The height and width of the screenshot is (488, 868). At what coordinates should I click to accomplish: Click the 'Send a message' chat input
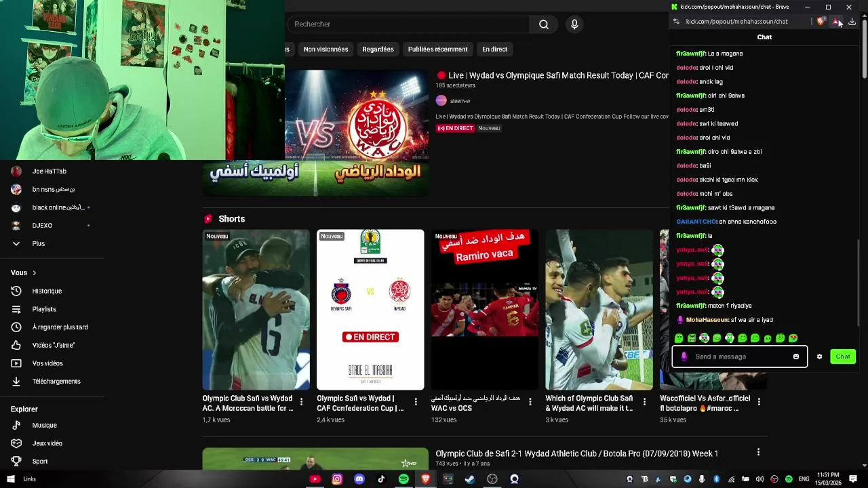[739, 357]
